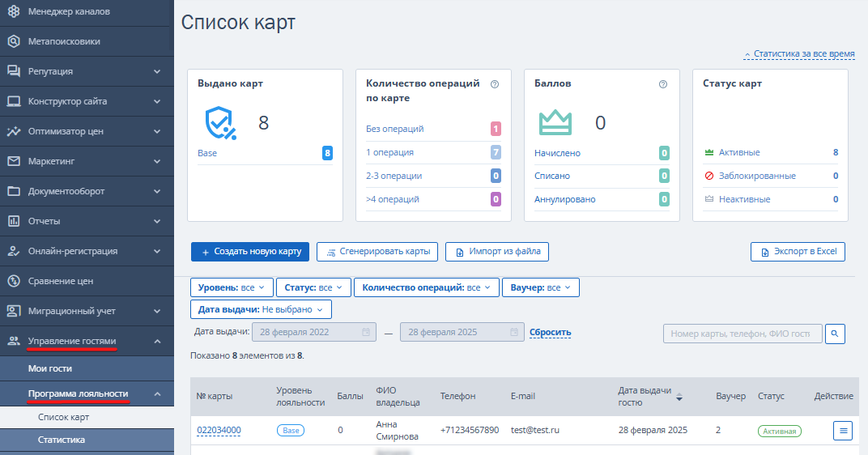Open Список карт submenu item
The width and height of the screenshot is (868, 455).
click(87, 417)
